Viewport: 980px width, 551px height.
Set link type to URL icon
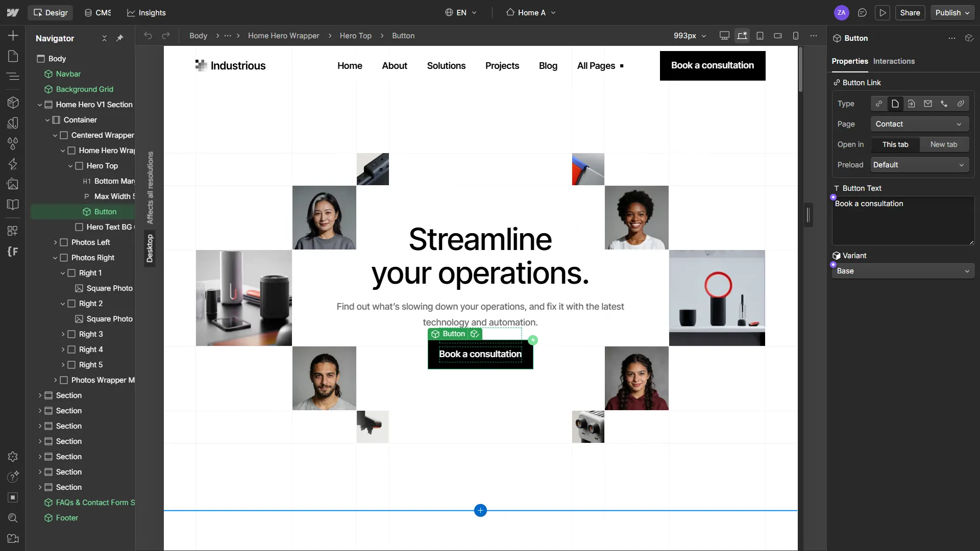click(x=879, y=104)
